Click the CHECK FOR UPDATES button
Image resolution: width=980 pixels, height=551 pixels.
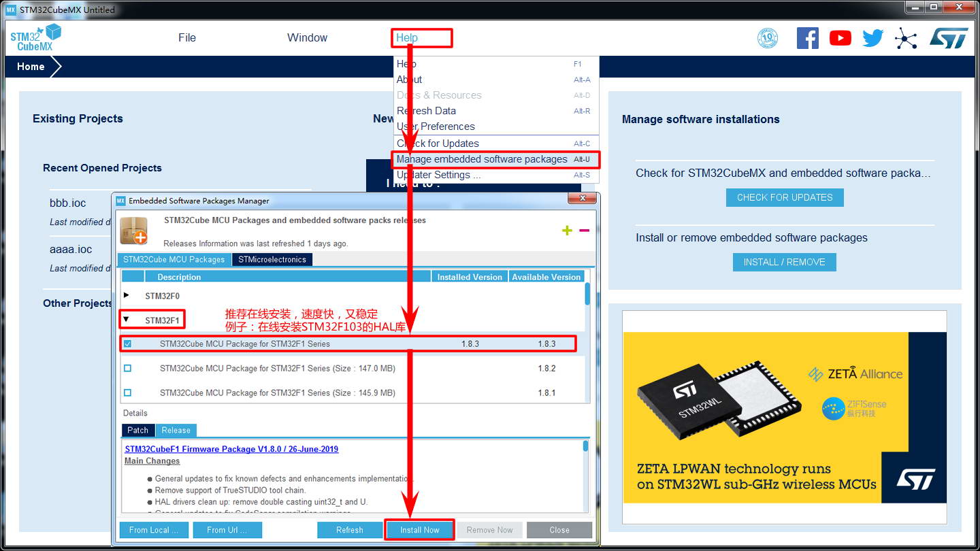tap(785, 197)
